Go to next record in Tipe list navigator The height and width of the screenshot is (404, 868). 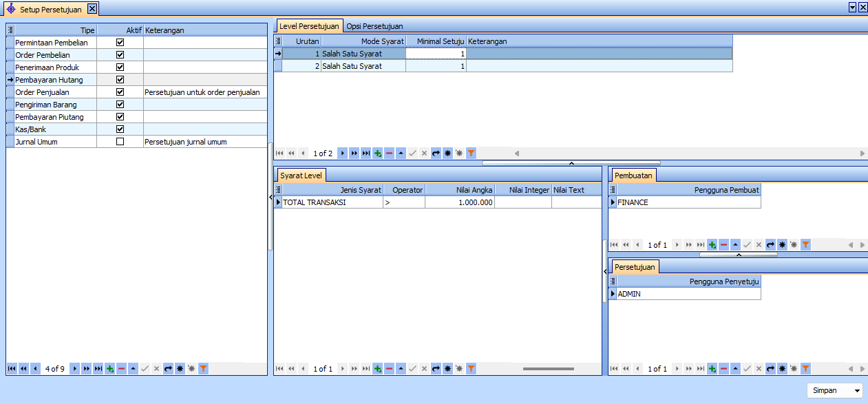click(75, 369)
